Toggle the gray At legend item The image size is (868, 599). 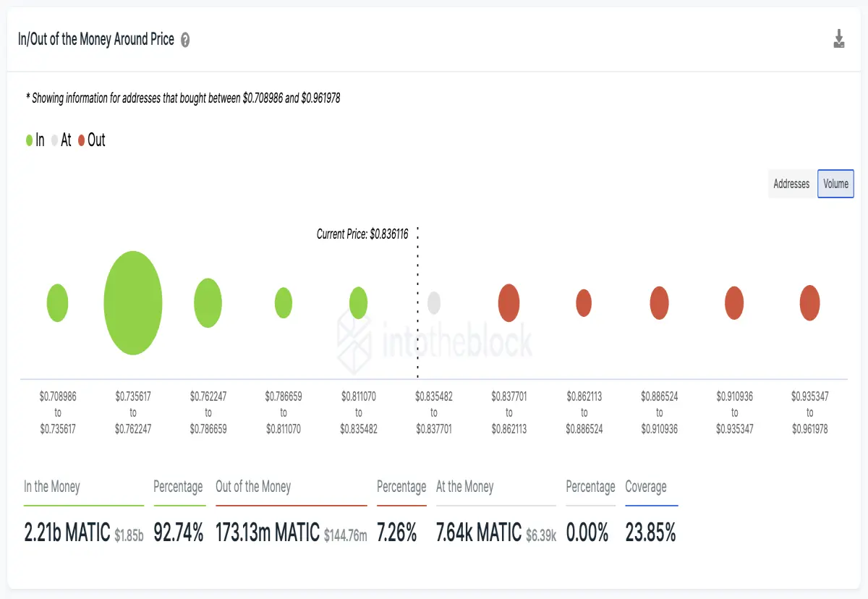pos(61,140)
